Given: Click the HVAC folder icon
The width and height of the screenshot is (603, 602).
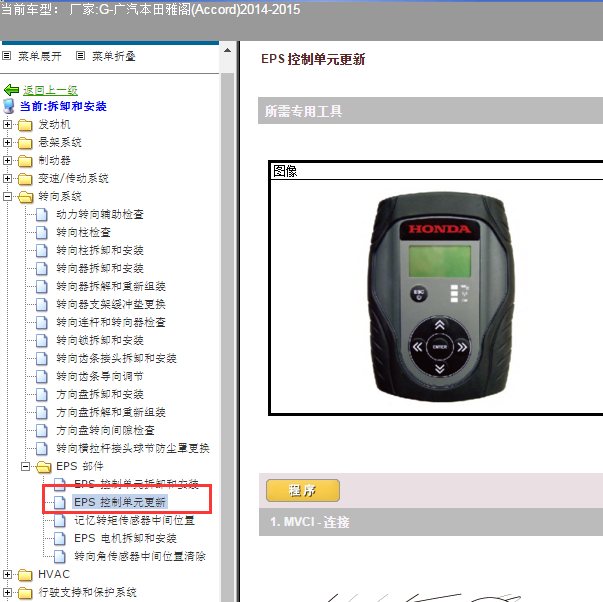Looking at the screenshot, I should tap(25, 575).
